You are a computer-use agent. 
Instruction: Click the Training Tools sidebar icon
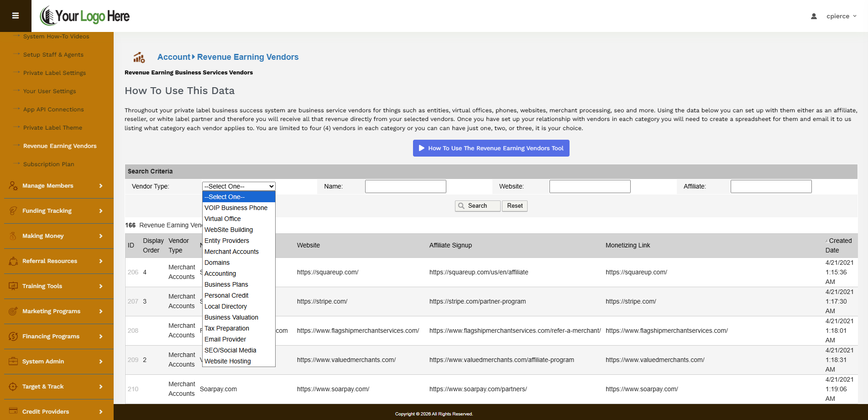point(13,286)
